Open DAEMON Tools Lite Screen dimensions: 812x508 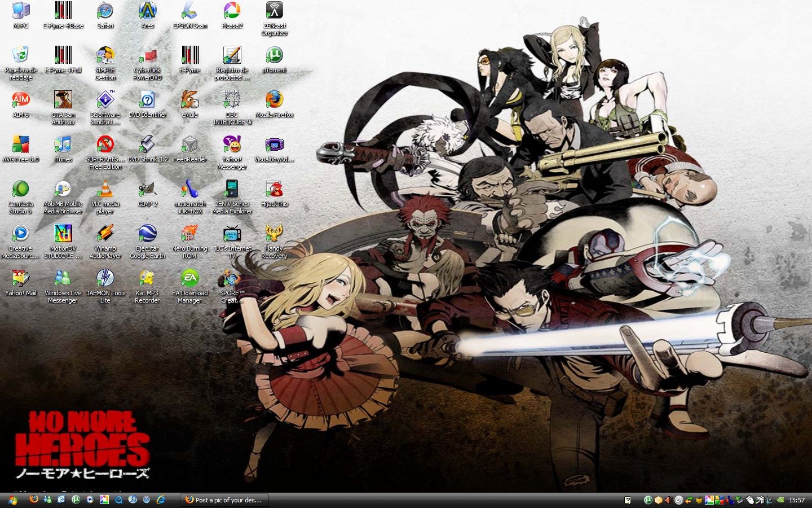point(105,286)
